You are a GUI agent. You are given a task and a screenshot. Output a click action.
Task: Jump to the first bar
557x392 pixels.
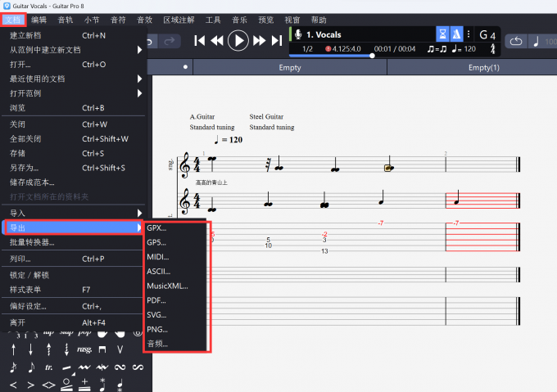pyautogui.click(x=198, y=40)
